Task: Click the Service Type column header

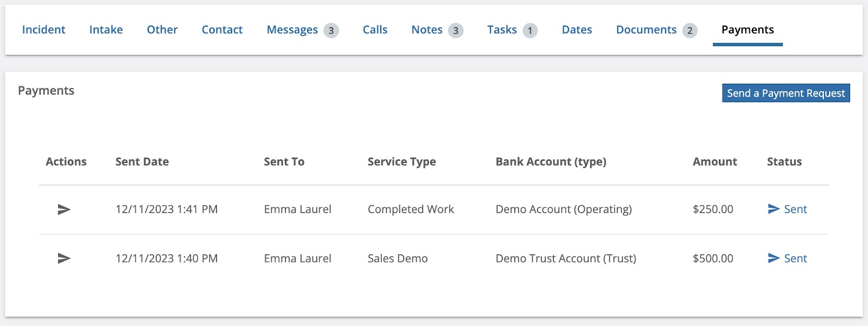Action: (x=401, y=162)
